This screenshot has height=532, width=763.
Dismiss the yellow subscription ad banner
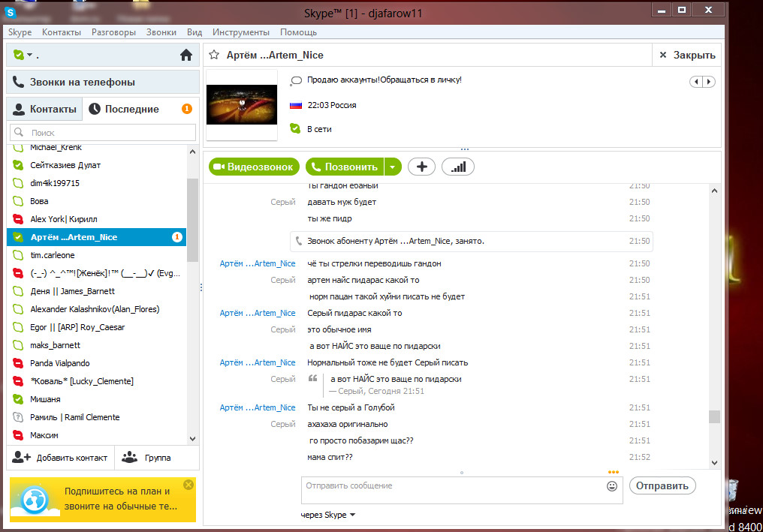pyautogui.click(x=188, y=484)
